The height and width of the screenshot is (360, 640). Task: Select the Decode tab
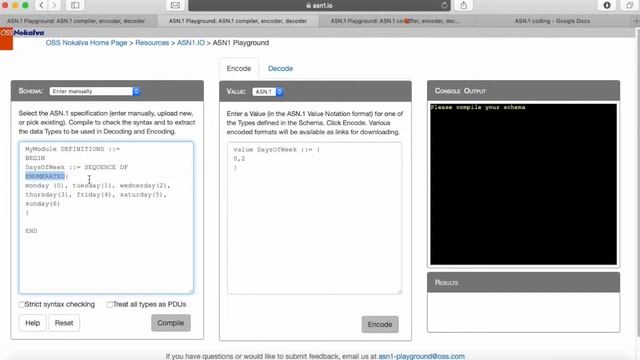(280, 69)
